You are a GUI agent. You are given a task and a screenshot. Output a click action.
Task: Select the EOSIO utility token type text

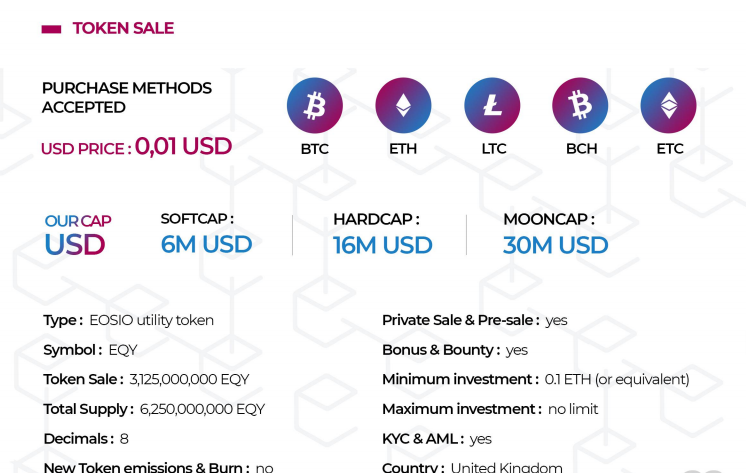[151, 320]
